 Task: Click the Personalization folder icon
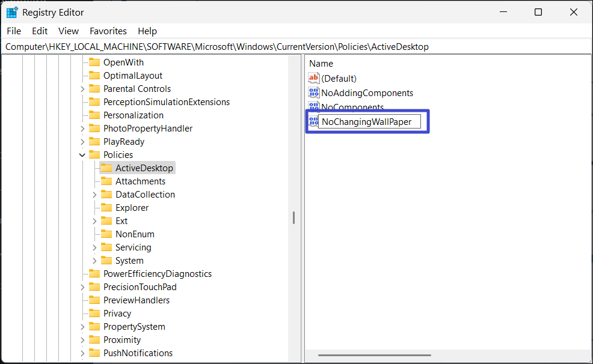click(94, 115)
